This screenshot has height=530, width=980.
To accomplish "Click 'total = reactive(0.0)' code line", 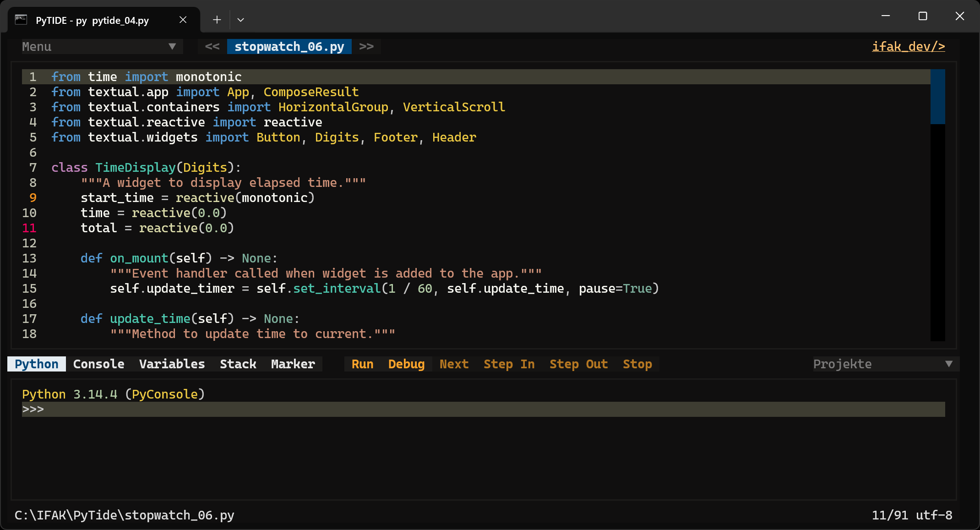I will (x=157, y=228).
